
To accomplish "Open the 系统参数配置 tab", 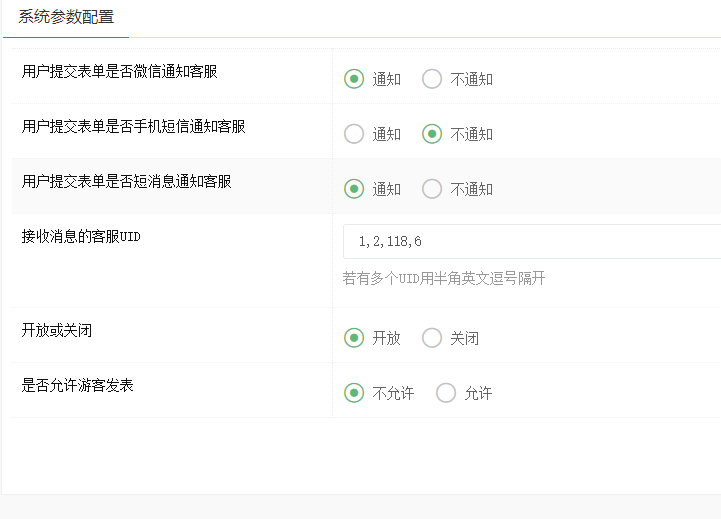I will tap(66, 17).
